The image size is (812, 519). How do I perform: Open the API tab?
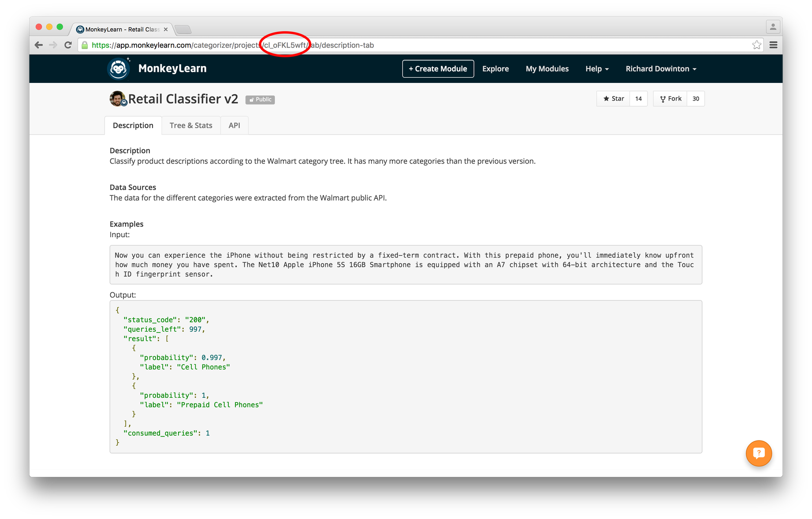pyautogui.click(x=234, y=126)
